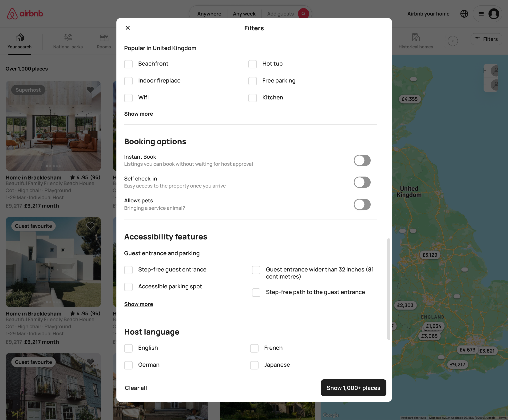Open the hamburger user menu
This screenshot has width=508, height=420.
pyautogui.click(x=481, y=14)
